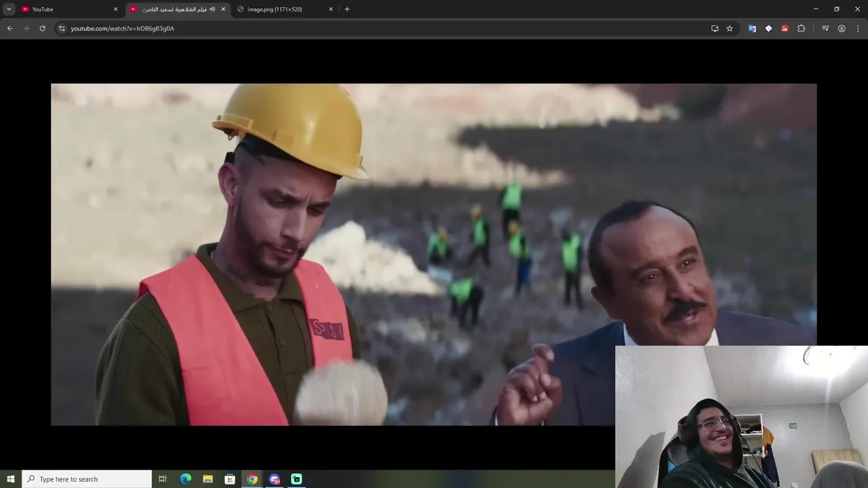This screenshot has width=868, height=488.
Task: Open the media controls button
Action: pyautogui.click(x=825, y=28)
